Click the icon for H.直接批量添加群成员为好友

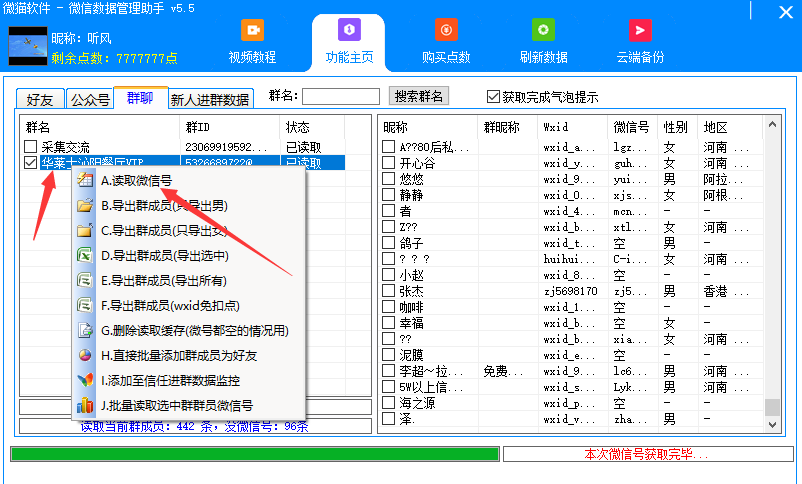coord(85,356)
